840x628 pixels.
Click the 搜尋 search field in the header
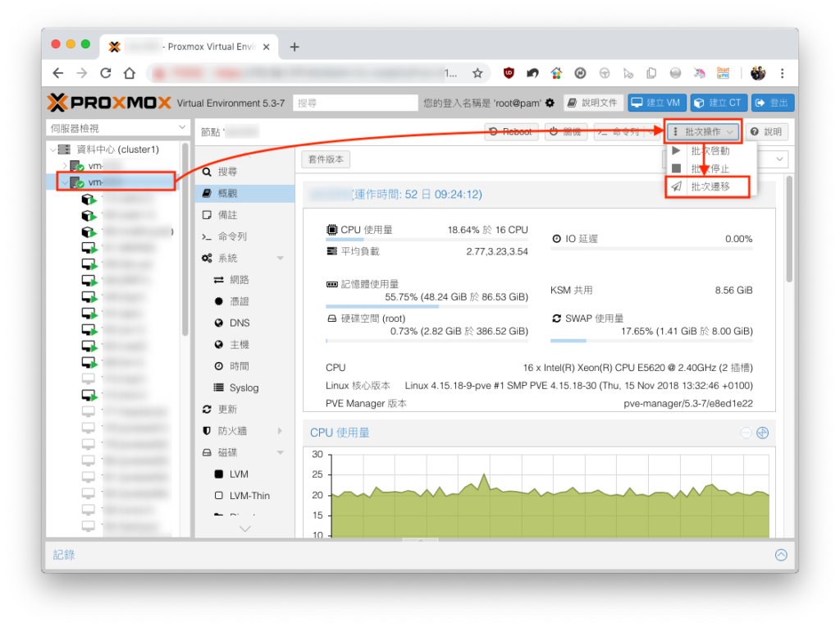(355, 103)
